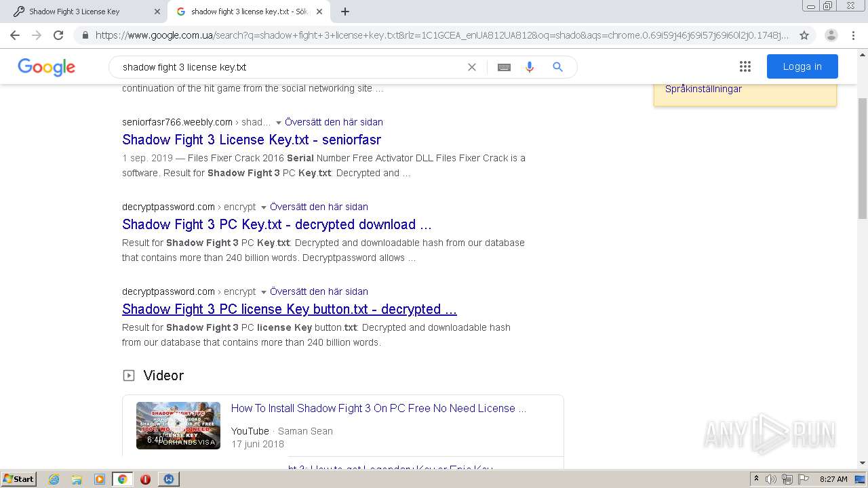
Task: View site lock security info
Action: (85, 35)
